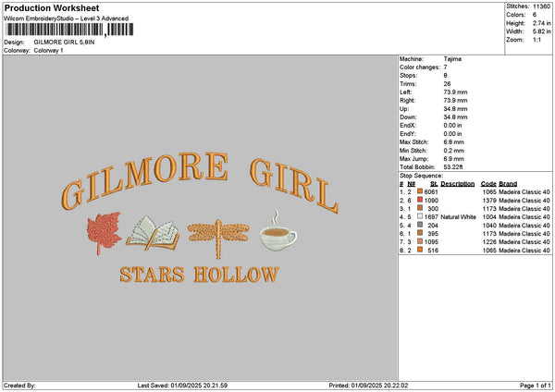
Task: Click the 'Created By:' footer label
Action: [x=19, y=386]
